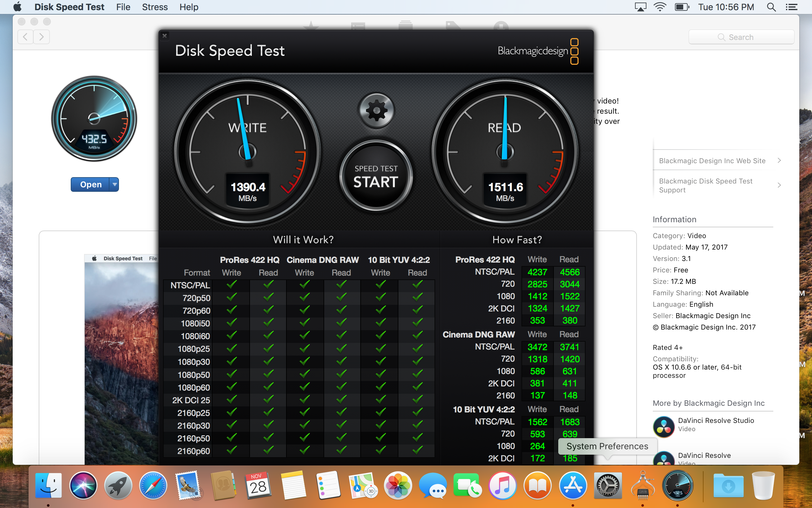Click the Will it Work? heading
Screen dimensions: 812x508
coord(303,239)
